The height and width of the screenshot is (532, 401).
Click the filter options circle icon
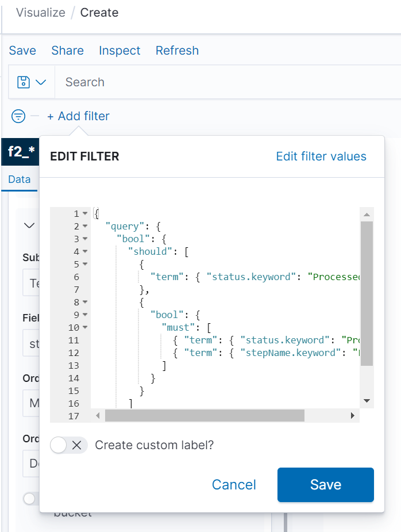[18, 116]
